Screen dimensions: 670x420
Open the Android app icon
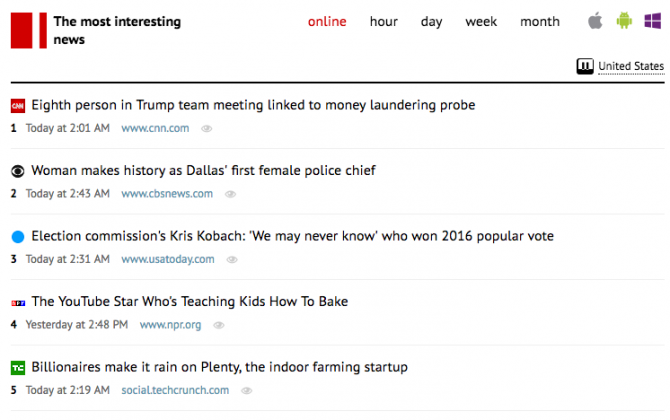coord(625,21)
